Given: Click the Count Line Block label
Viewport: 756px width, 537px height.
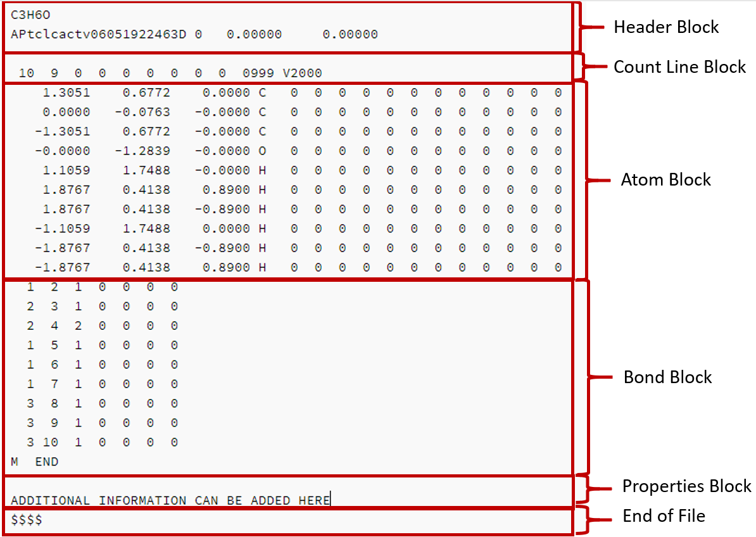Looking at the screenshot, I should [679, 67].
